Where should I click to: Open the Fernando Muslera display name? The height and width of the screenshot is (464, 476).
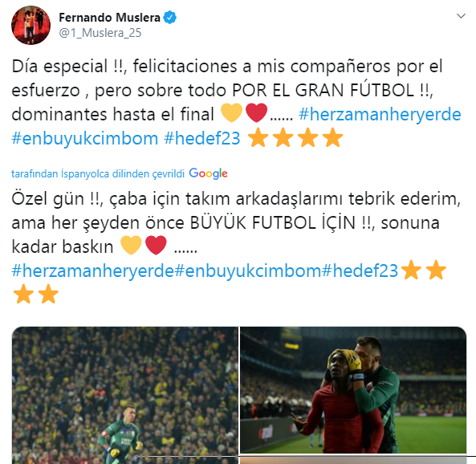(109, 18)
